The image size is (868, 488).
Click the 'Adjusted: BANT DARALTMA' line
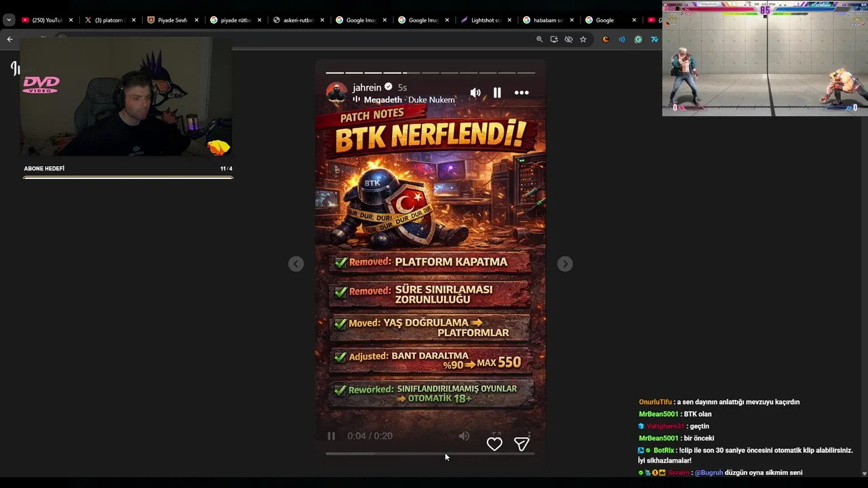(x=430, y=361)
